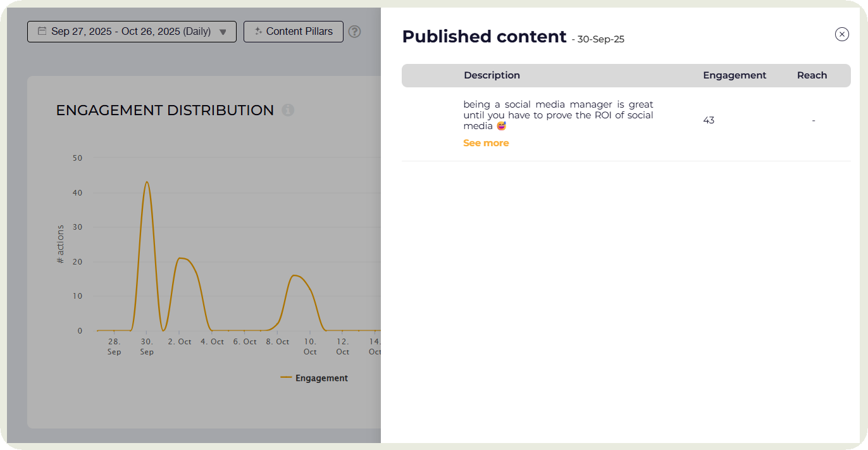Viewport: 868px width, 450px height.
Task: Toggle the Engagement series via its legend
Action: click(x=321, y=378)
